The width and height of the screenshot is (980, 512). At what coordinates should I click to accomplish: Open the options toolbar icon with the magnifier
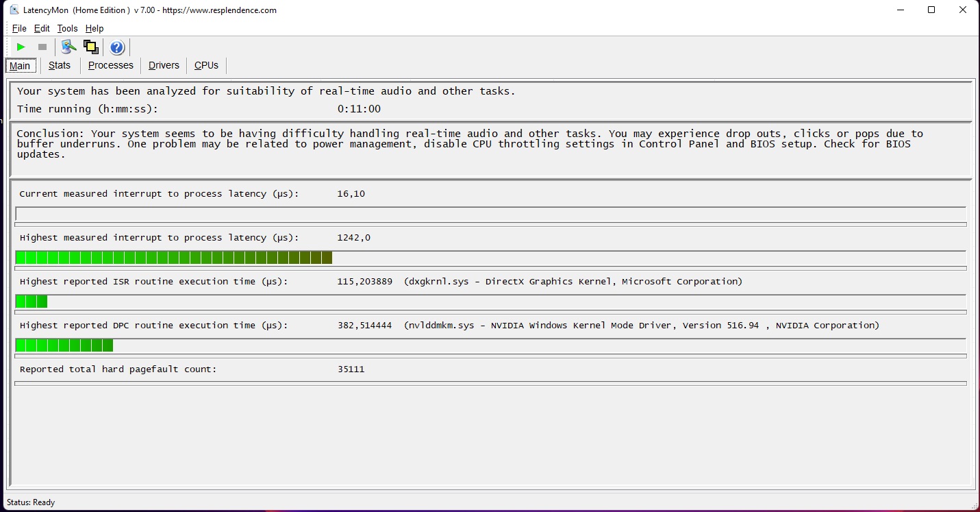coord(68,47)
